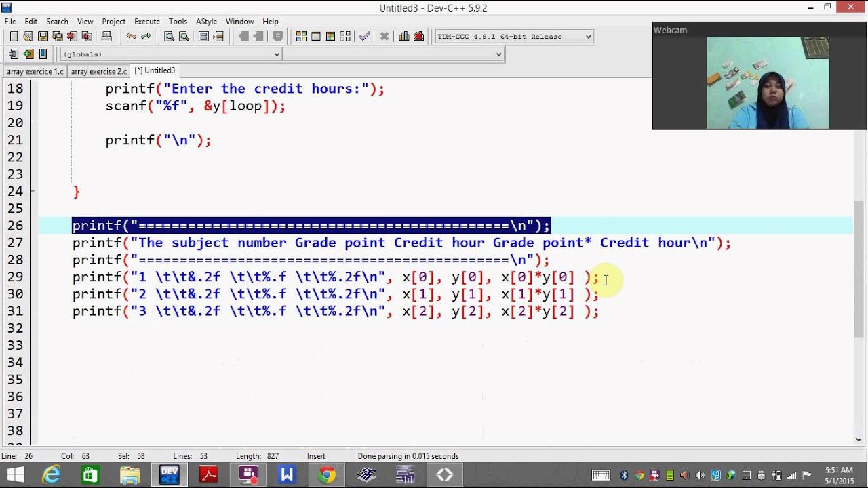868x488 pixels.
Task: Click the Insert icon in second toolbar
Action: 14,54
